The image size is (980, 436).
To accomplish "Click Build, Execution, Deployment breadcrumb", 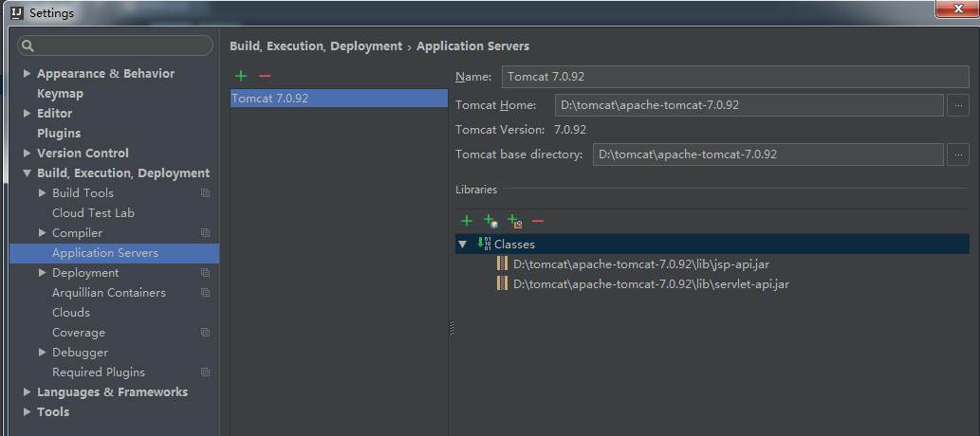I will point(316,46).
